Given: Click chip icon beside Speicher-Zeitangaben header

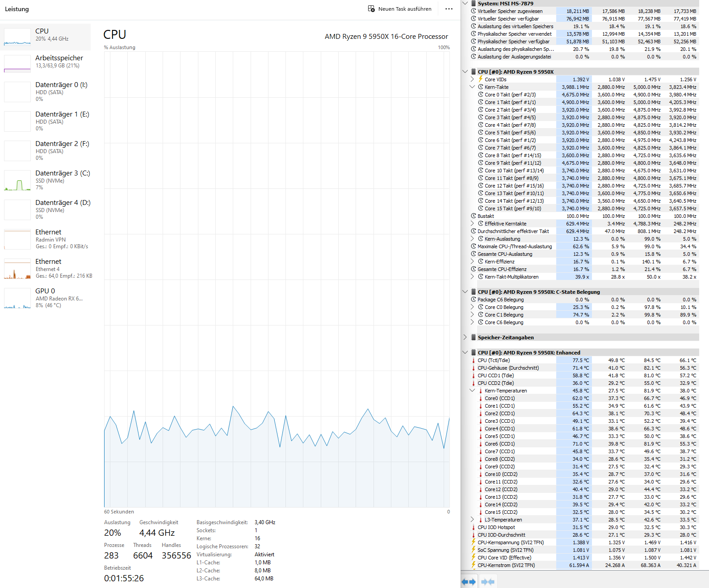Looking at the screenshot, I should point(474,338).
